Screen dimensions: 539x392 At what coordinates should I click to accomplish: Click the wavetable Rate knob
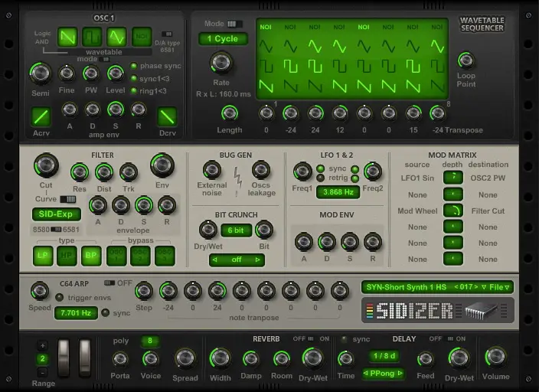[221, 64]
